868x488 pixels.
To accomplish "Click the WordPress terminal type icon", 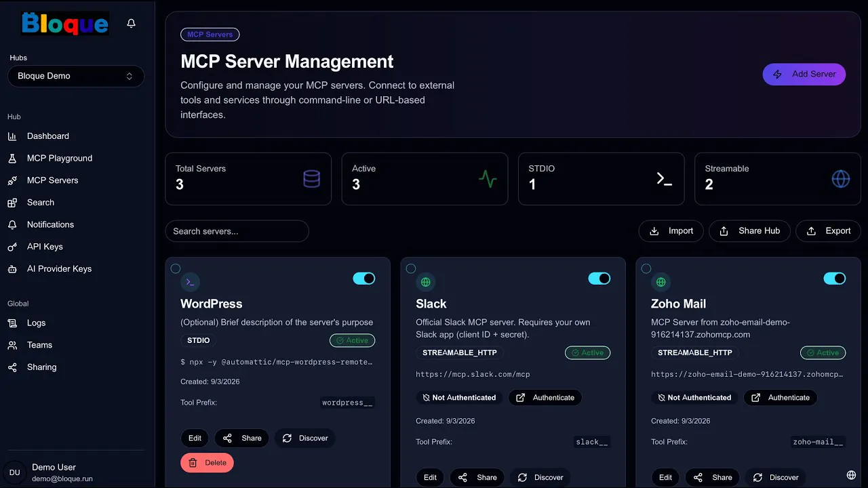I will pyautogui.click(x=190, y=282).
